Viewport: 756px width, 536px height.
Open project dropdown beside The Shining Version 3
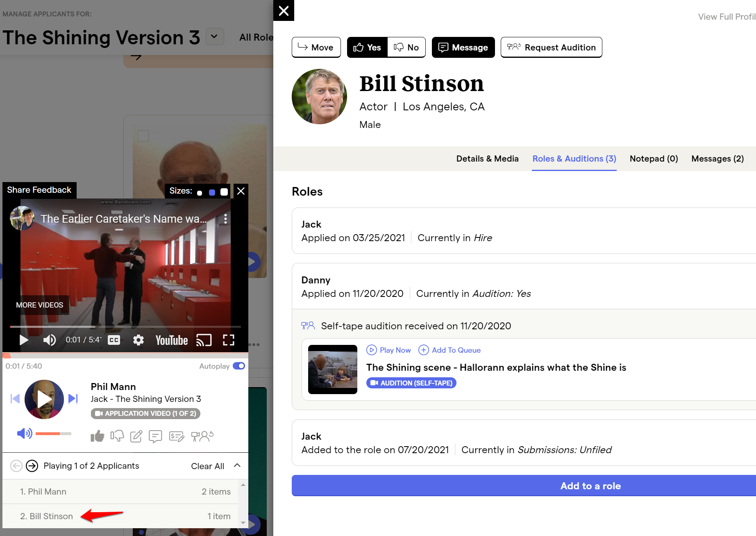pos(214,36)
